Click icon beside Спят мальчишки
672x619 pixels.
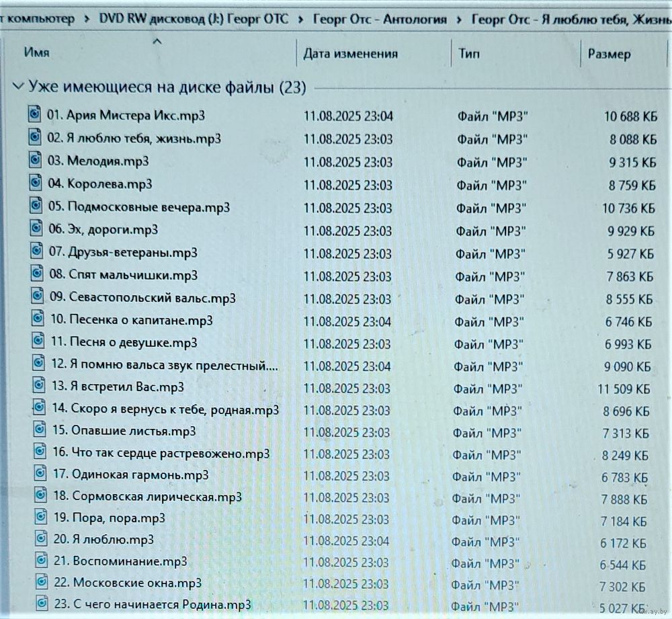[37, 274]
